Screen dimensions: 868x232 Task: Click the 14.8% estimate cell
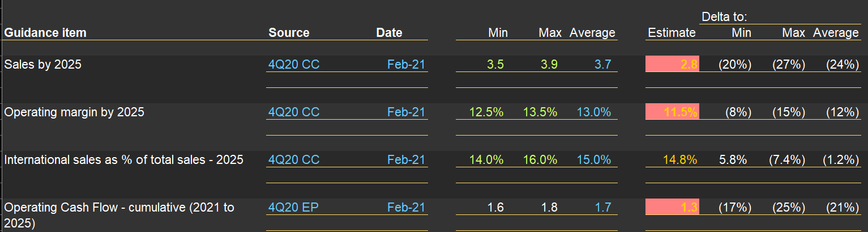(680, 160)
